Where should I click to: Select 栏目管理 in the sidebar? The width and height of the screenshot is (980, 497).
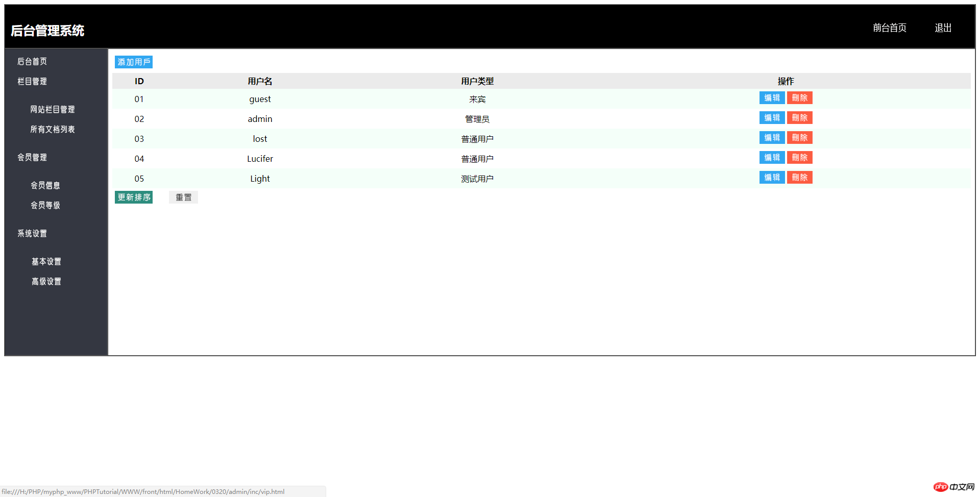[x=32, y=82]
